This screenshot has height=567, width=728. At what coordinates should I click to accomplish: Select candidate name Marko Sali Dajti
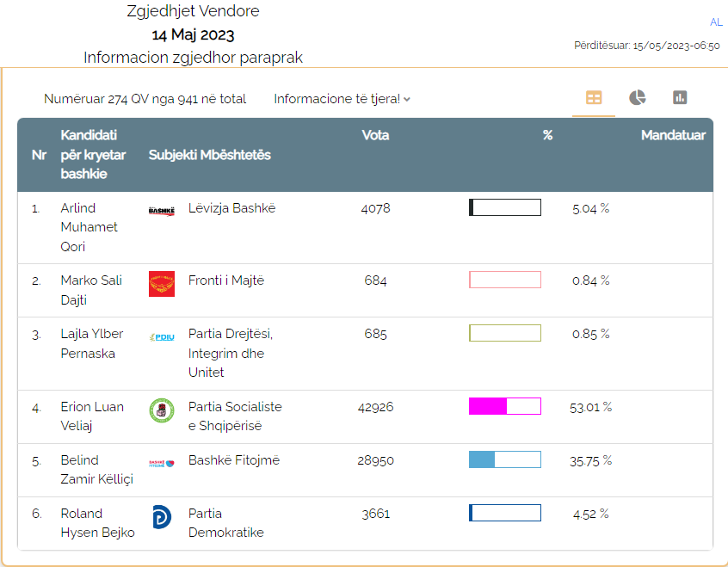(x=91, y=290)
